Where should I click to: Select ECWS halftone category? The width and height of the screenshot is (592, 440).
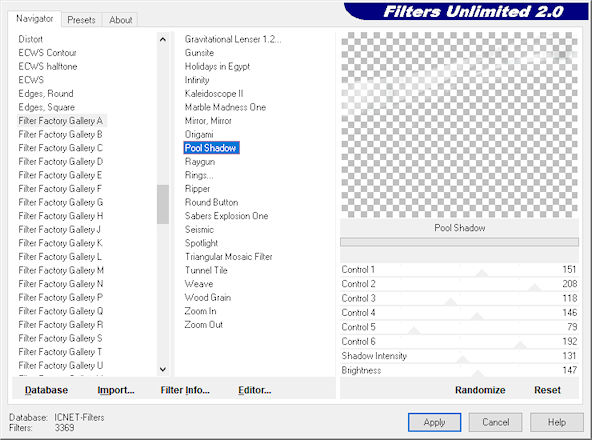[48, 66]
